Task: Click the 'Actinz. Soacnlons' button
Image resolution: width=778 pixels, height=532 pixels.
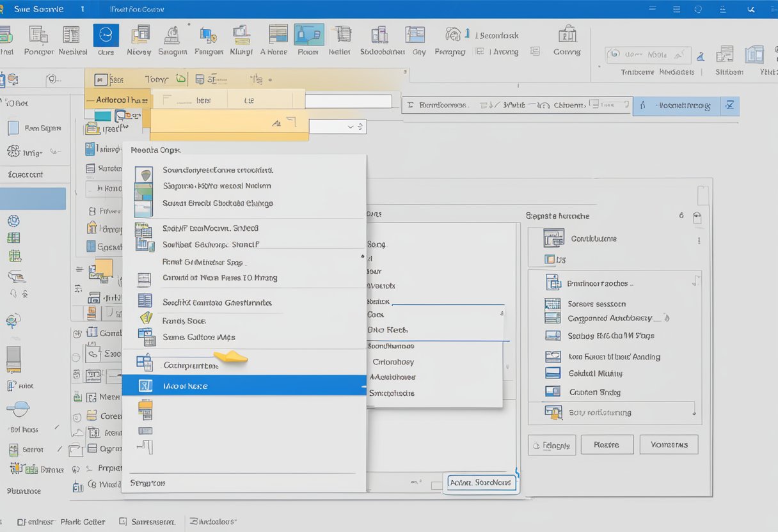Action: (480, 483)
